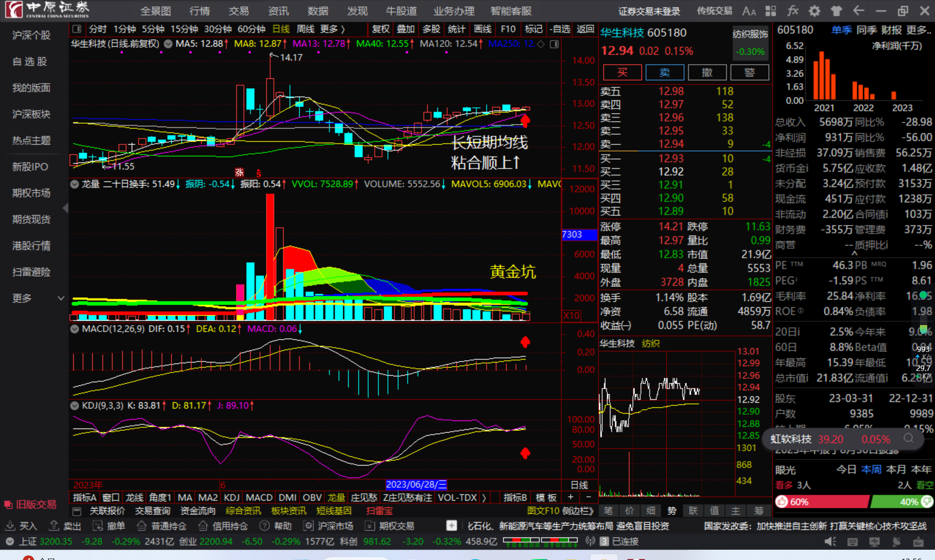Click the white plus icon beside news ticker
This screenshot has width=935, height=560.
(x=451, y=526)
